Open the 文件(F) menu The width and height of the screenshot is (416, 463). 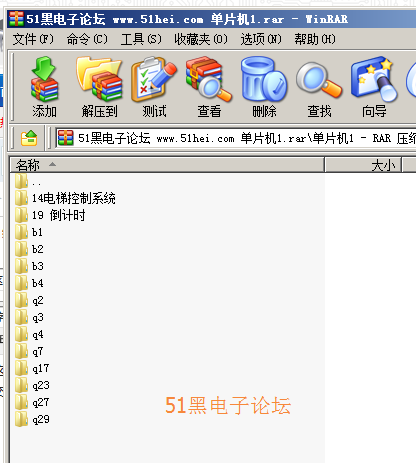pyautogui.click(x=33, y=39)
